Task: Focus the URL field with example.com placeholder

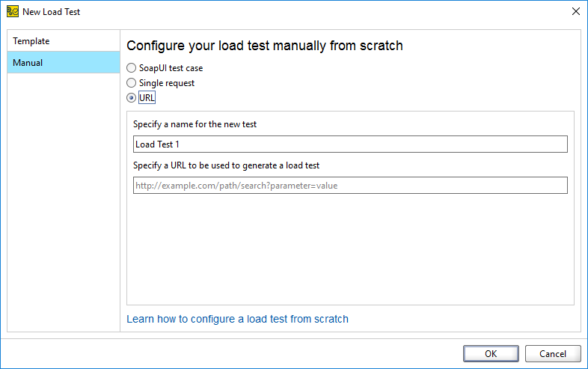Action: click(x=350, y=186)
